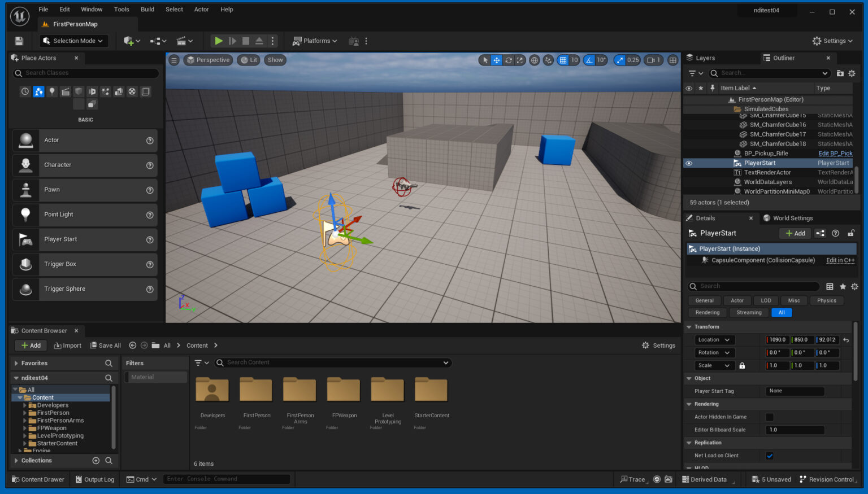
Task: Open the Build menu
Action: [x=147, y=9]
